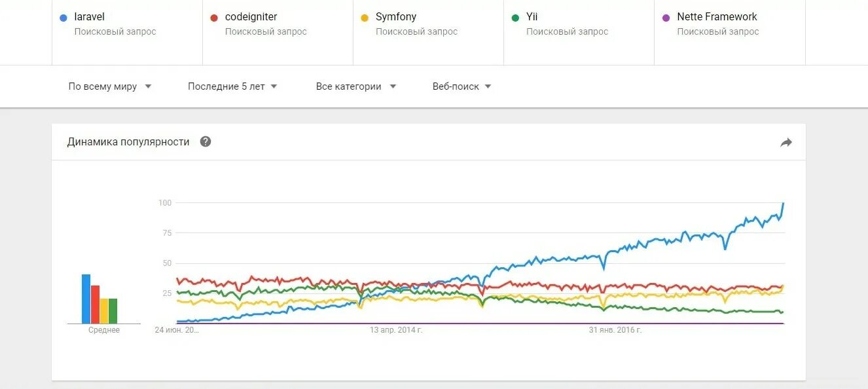868x389 pixels.
Task: Click the green Yii color dot
Action: click(515, 18)
